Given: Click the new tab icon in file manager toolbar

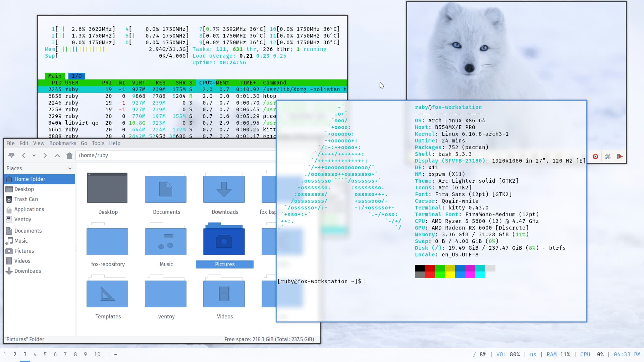Looking at the screenshot, I should (11, 156).
